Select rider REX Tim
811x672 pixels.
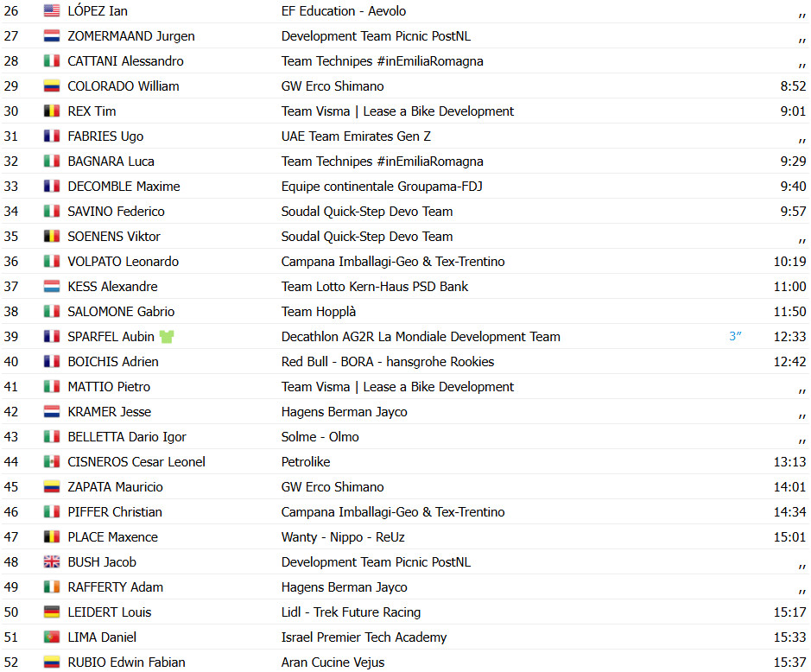point(92,111)
